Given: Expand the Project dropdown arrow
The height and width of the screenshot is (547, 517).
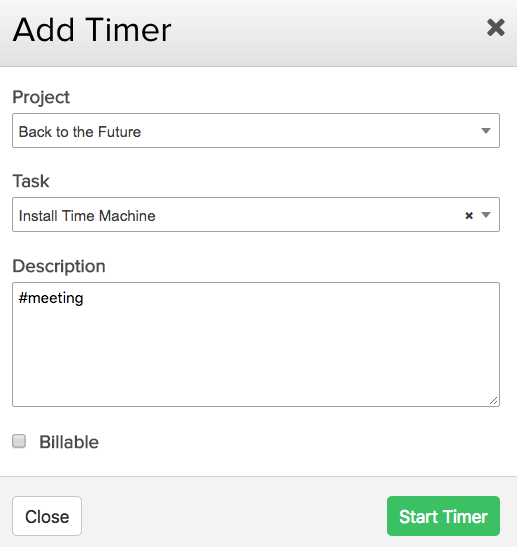Looking at the screenshot, I should click(x=486, y=131).
